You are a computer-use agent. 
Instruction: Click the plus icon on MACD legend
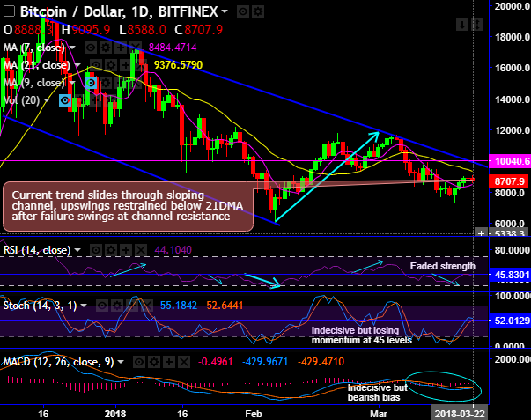169,362
